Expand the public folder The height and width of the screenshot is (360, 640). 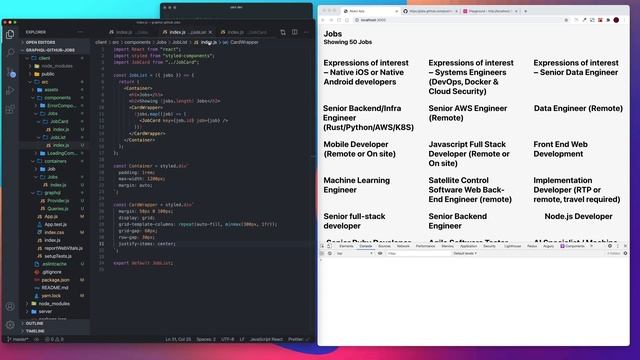click(x=48, y=74)
